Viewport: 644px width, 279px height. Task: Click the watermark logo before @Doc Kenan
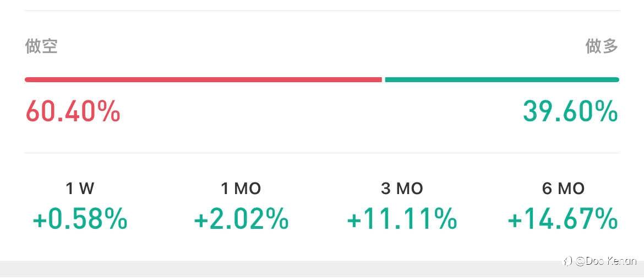[566, 261]
